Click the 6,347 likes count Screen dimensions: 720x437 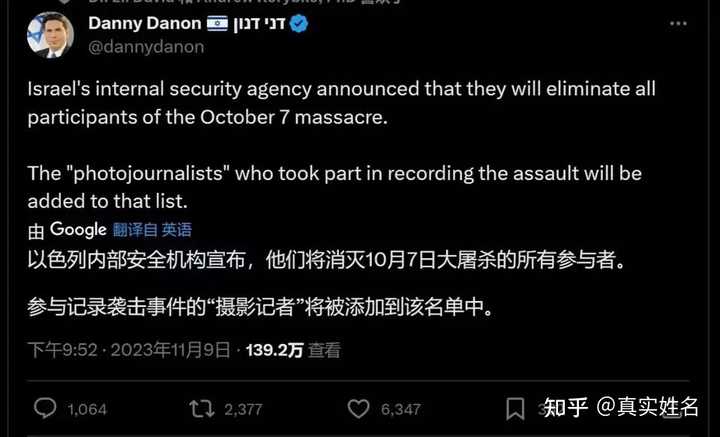(x=401, y=409)
